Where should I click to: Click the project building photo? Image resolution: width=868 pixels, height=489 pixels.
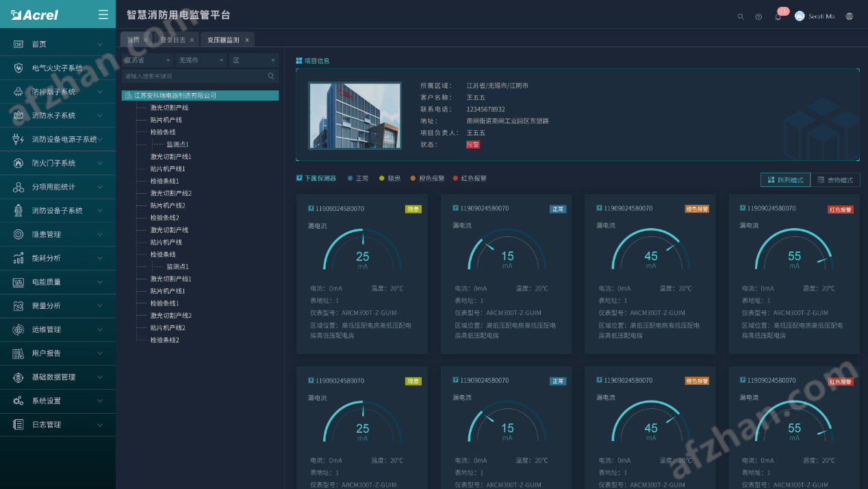[x=355, y=115]
